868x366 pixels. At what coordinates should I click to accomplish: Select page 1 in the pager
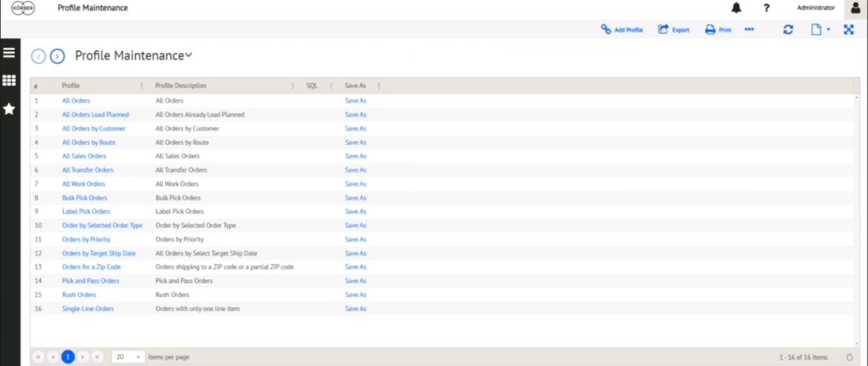point(68,357)
